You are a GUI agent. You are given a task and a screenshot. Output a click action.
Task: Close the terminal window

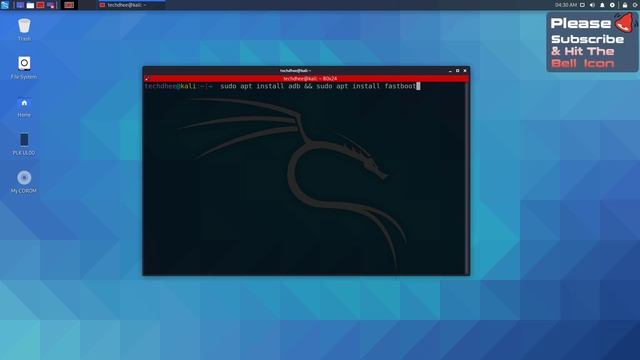coord(465,71)
